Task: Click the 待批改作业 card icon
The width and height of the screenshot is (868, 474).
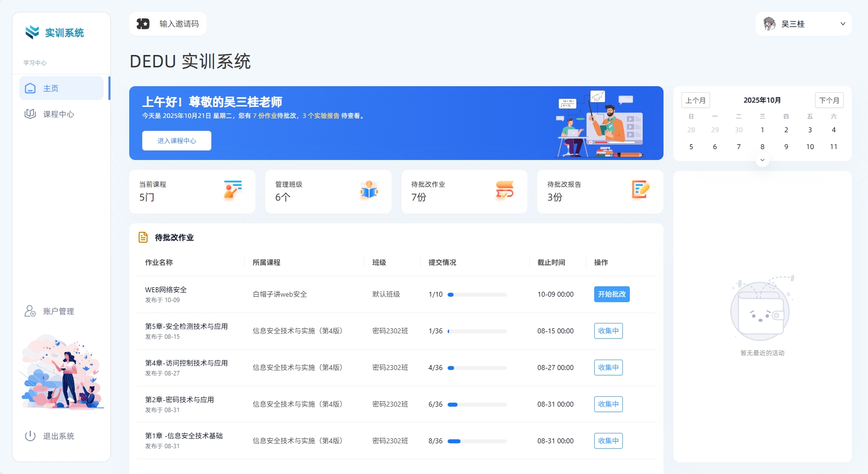Action: [x=505, y=190]
